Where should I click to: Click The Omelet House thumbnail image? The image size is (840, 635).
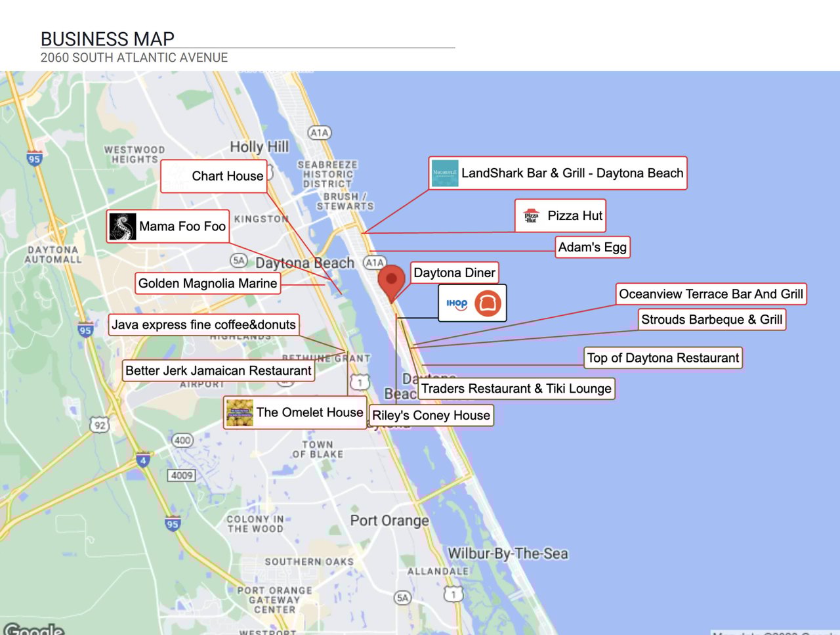(240, 412)
